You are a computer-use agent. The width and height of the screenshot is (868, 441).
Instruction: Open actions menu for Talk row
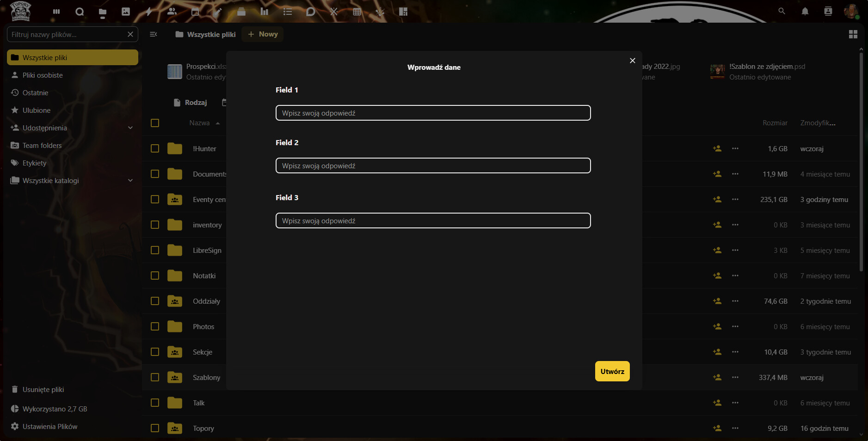(735, 403)
